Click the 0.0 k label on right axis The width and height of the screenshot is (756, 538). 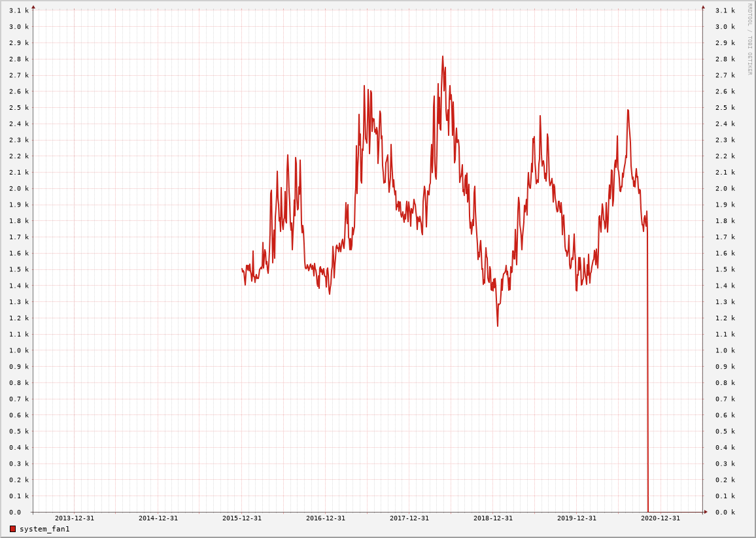click(x=725, y=513)
